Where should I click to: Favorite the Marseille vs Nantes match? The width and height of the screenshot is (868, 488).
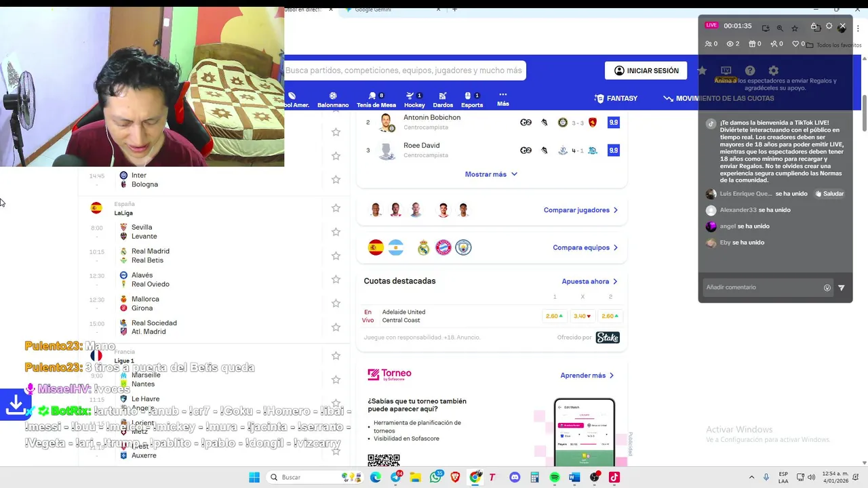[x=336, y=379]
